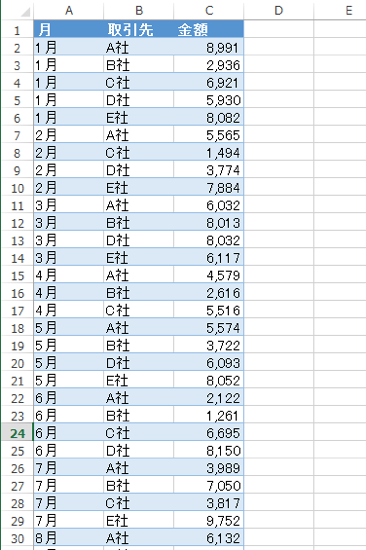Click the cell containing 6,117

pyautogui.click(x=208, y=258)
